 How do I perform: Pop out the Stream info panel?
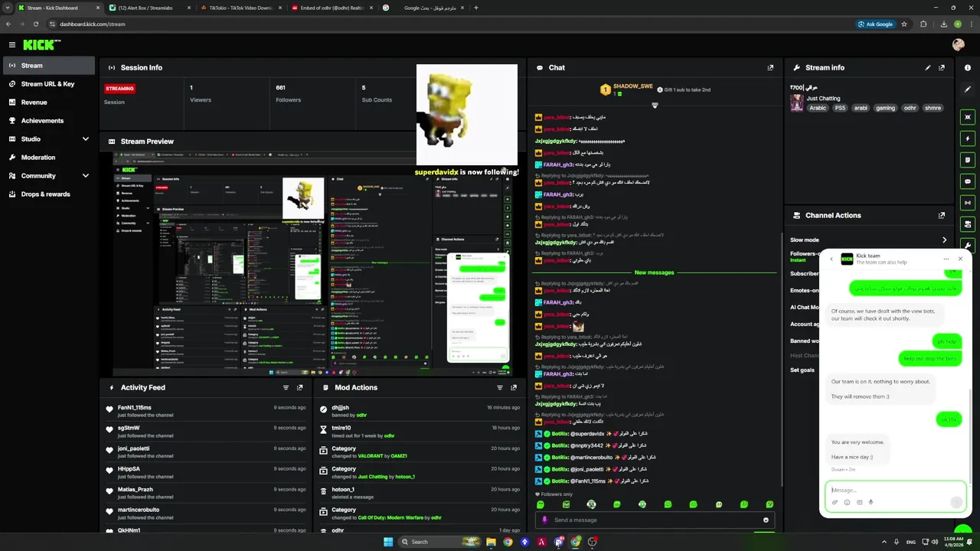[x=942, y=67]
